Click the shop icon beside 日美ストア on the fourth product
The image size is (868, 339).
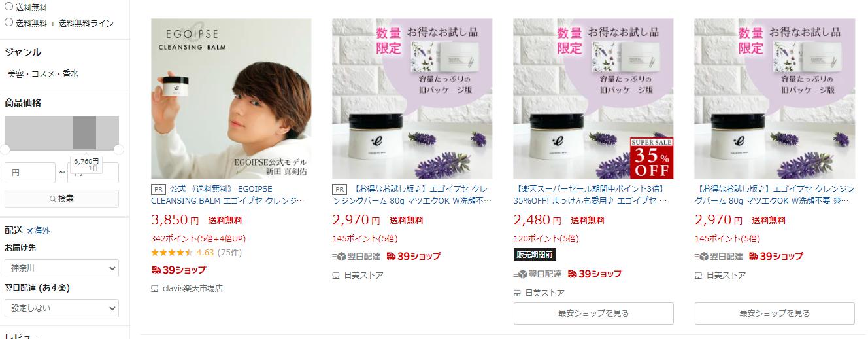click(x=698, y=276)
